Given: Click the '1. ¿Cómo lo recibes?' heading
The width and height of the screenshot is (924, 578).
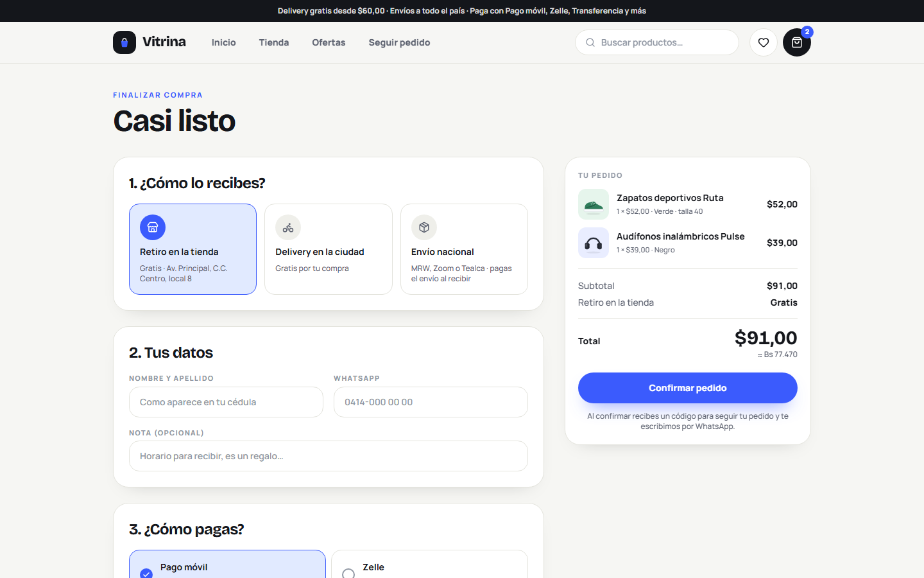Looking at the screenshot, I should [197, 183].
